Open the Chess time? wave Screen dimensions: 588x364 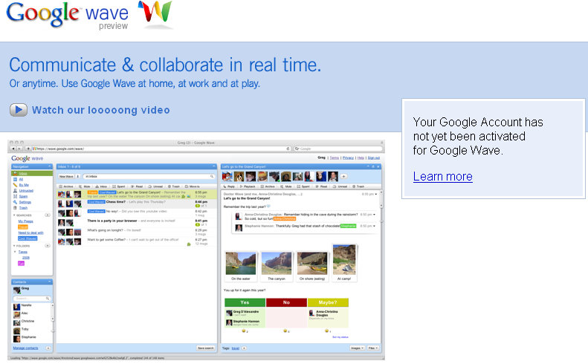pyautogui.click(x=137, y=204)
